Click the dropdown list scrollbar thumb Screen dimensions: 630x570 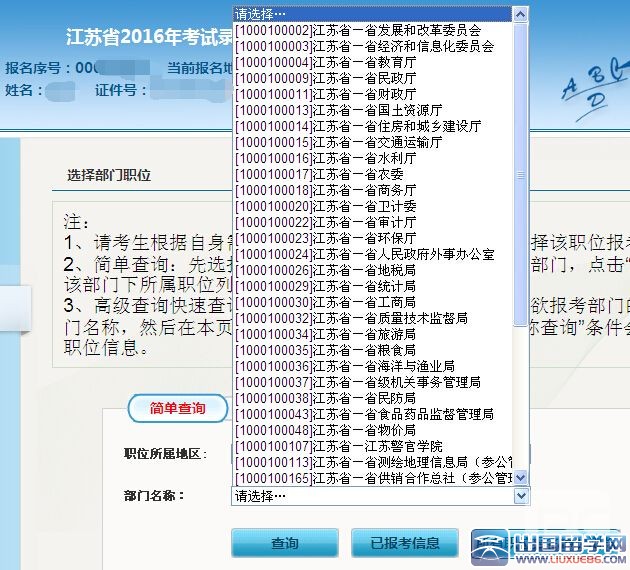pos(520,170)
